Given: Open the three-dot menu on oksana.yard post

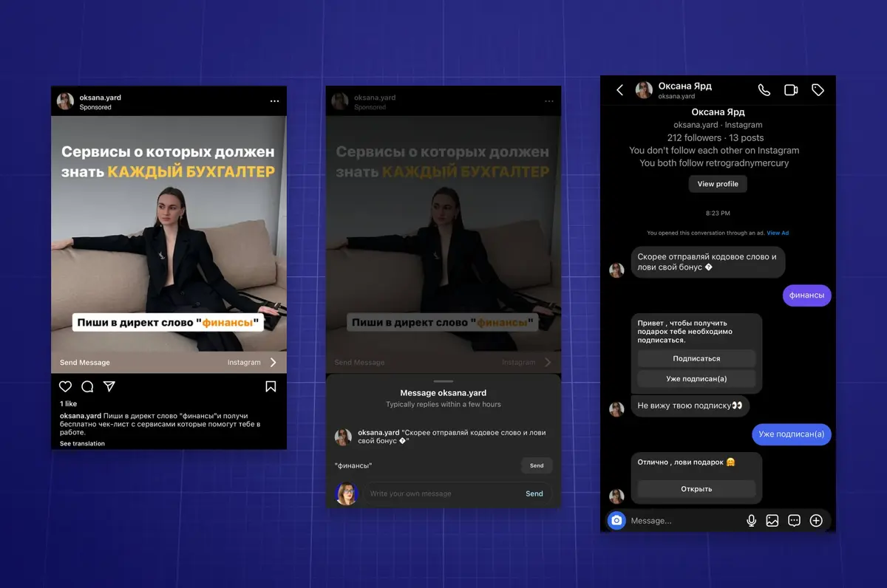Looking at the screenshot, I should click(274, 101).
